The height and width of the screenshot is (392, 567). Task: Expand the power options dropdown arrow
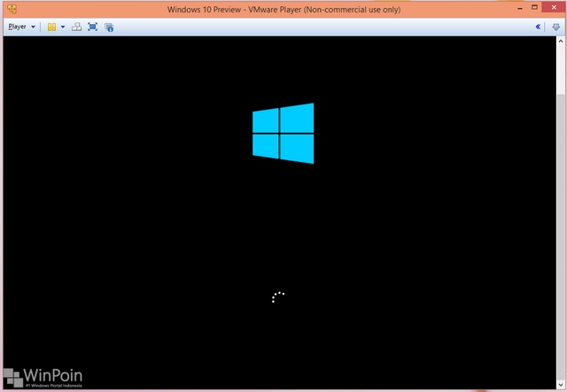pos(63,27)
